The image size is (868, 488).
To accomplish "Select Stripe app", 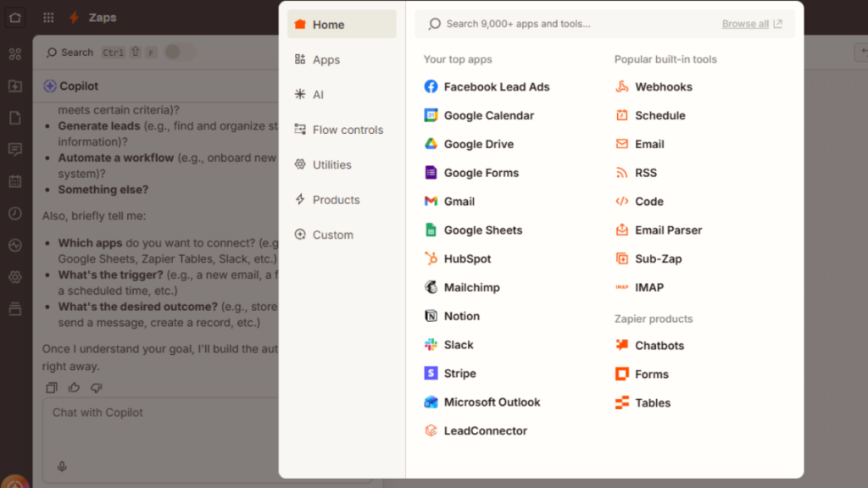I will click(450, 374).
